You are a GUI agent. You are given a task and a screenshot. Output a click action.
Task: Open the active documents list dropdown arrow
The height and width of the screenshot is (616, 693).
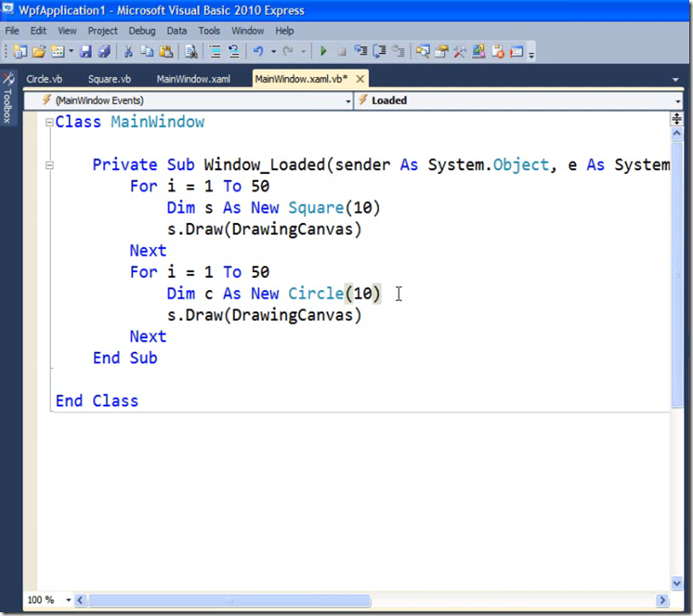[x=675, y=80]
